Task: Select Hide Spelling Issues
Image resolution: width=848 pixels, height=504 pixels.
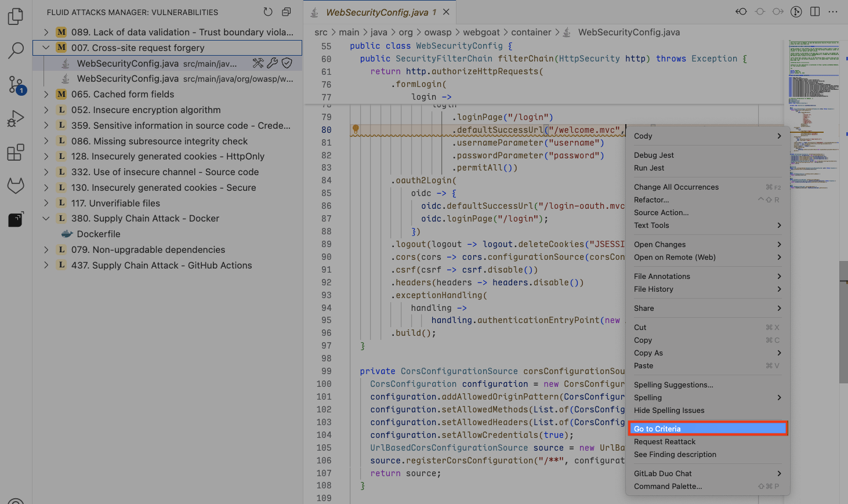Action: click(x=708, y=410)
